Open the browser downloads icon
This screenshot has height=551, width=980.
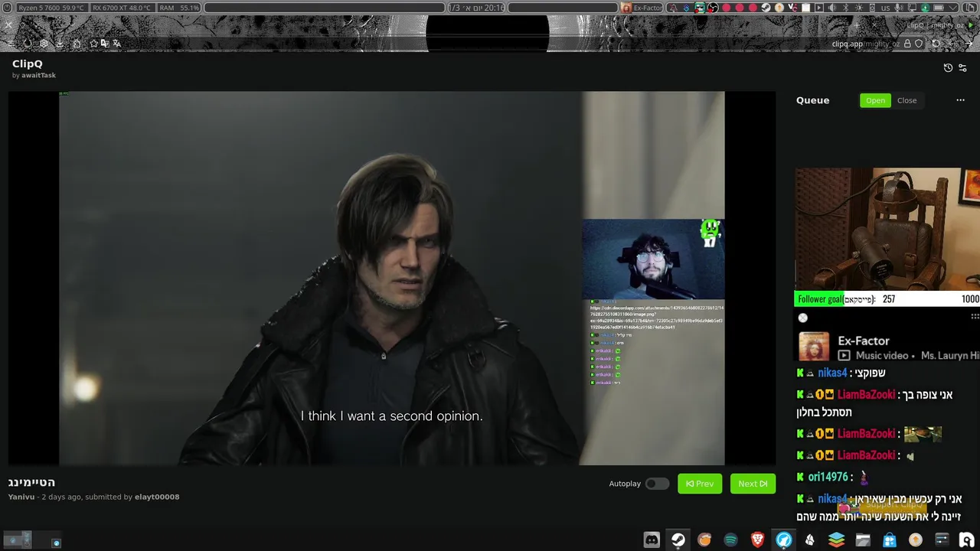(x=60, y=44)
